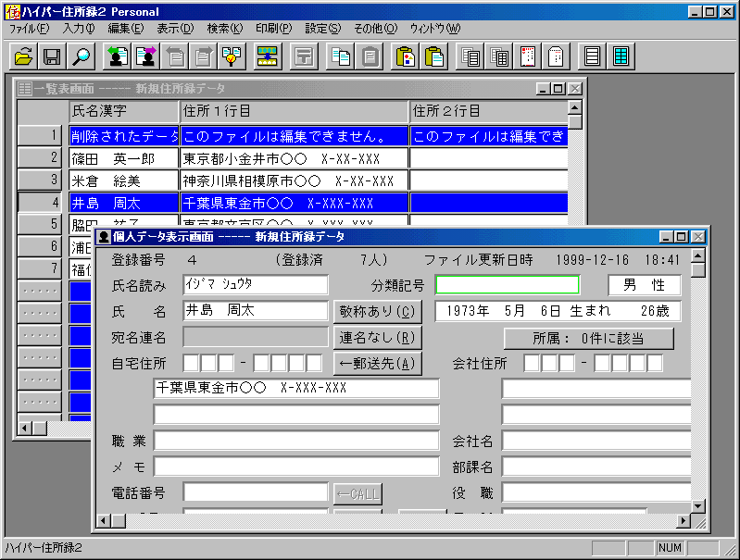Click the 所属: 0件に該当 button
This screenshot has height=560, width=740.
click(588, 338)
